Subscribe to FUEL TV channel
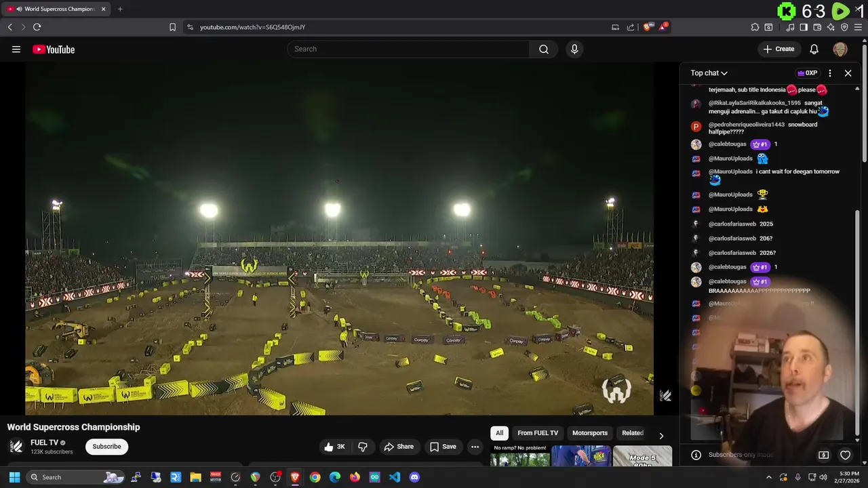Screen dimensions: 868x488 point(106,447)
